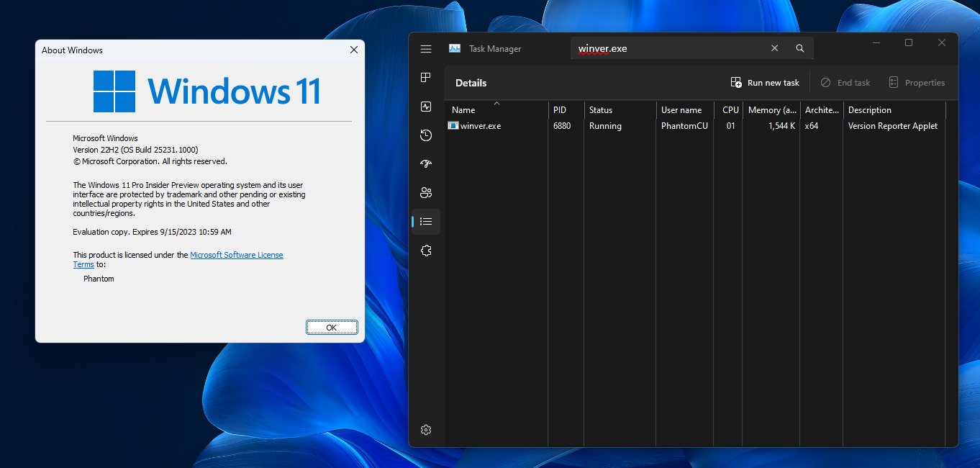Select the Details page sidebar icon

click(x=426, y=222)
